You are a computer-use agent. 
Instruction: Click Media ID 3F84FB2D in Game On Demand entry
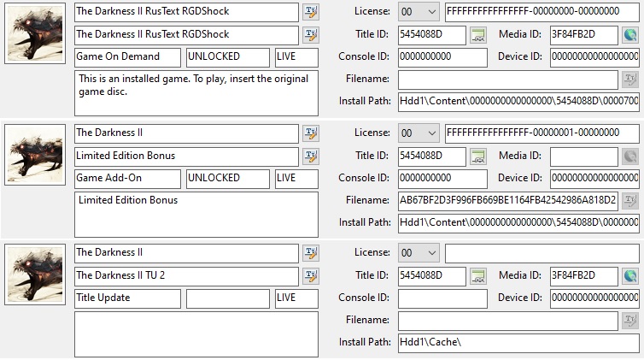[x=584, y=35]
